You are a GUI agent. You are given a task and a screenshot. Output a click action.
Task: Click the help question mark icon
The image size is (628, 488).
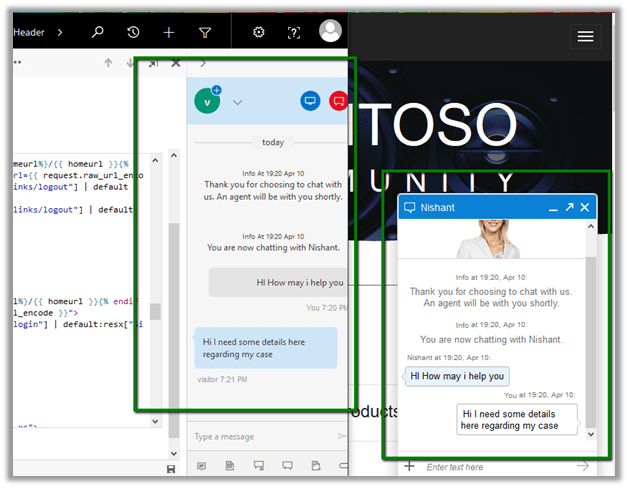(293, 32)
